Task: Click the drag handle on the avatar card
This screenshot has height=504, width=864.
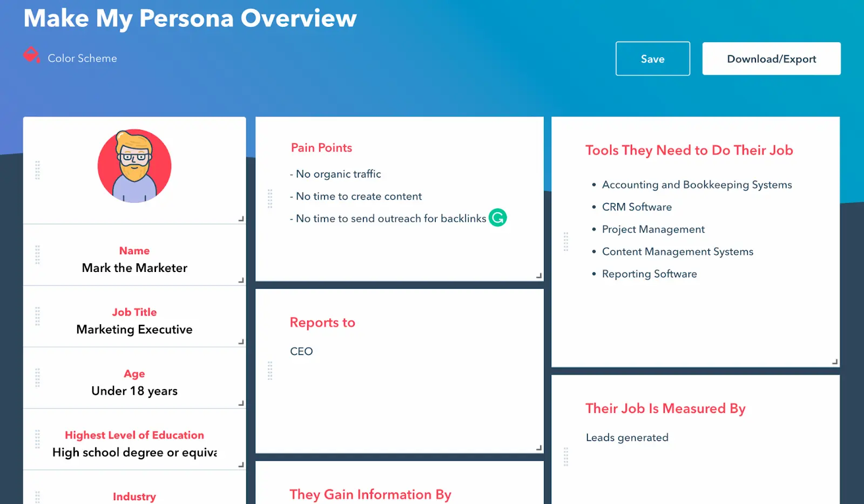Action: point(37,170)
